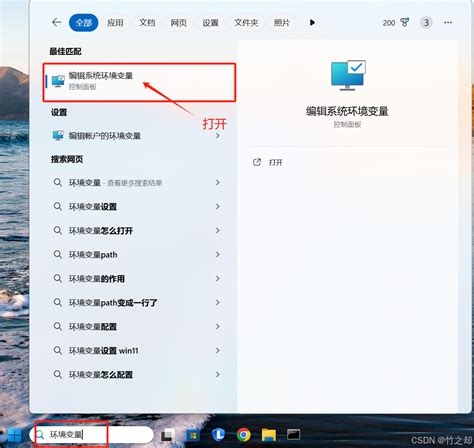This screenshot has height=448, width=474.
Task: Click the search icon beside 环境变量的作用
Action: (58, 279)
